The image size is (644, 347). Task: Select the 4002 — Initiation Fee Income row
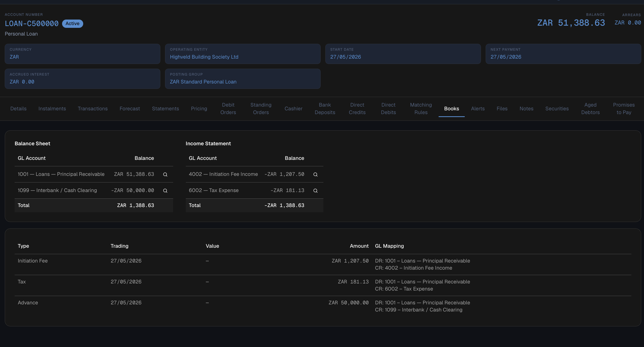[254, 174]
